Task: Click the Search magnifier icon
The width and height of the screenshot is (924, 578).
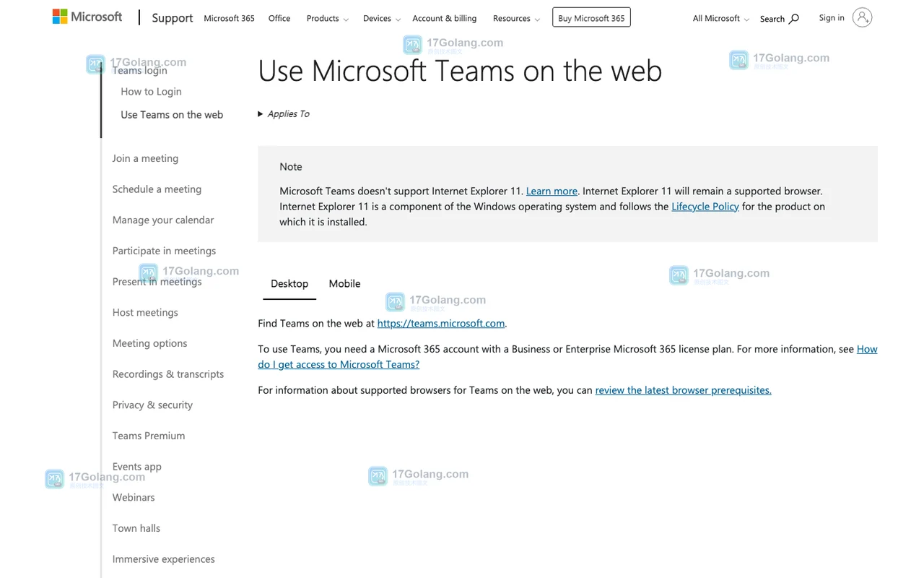Action: [794, 19]
